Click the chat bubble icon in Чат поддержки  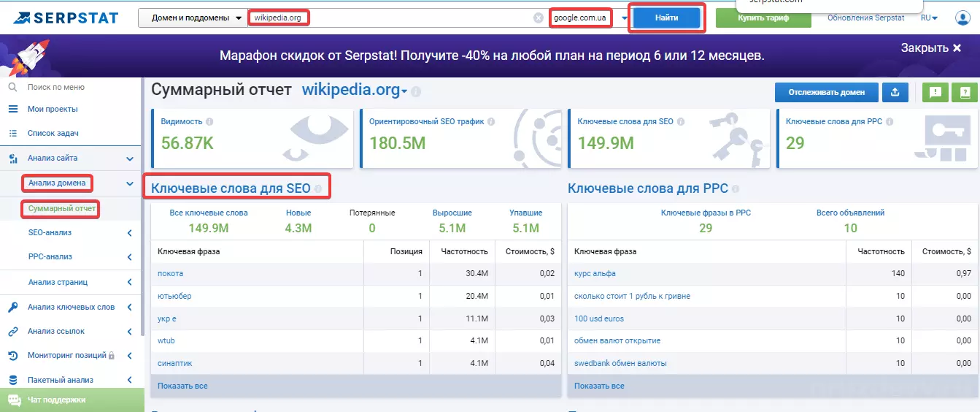coord(14,400)
